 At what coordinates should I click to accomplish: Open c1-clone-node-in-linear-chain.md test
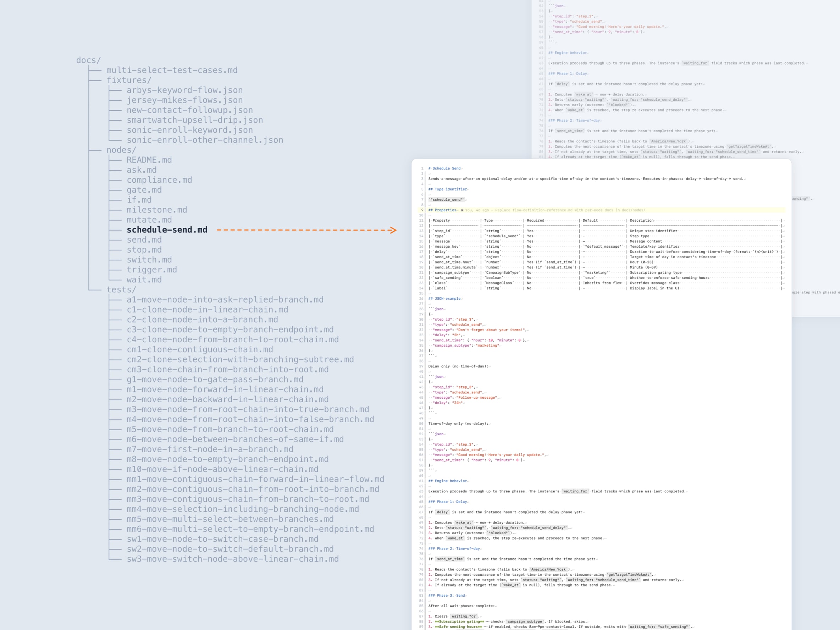tap(207, 309)
